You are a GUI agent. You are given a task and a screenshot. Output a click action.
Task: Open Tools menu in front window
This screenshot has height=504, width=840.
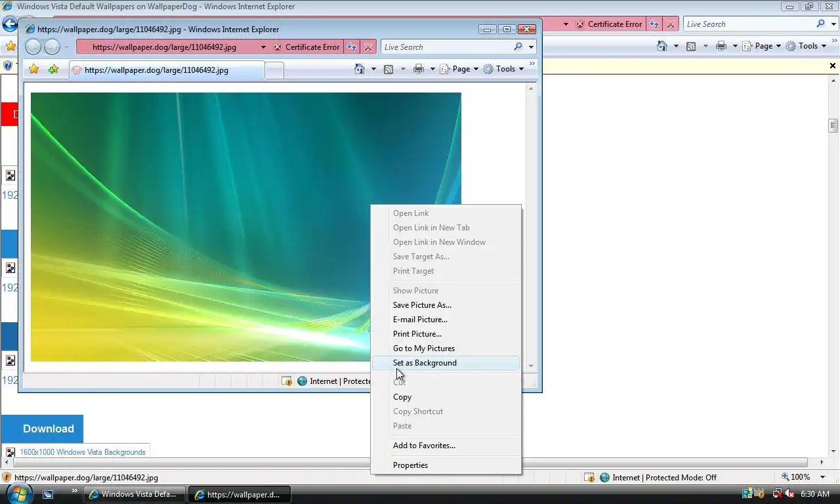tap(504, 69)
